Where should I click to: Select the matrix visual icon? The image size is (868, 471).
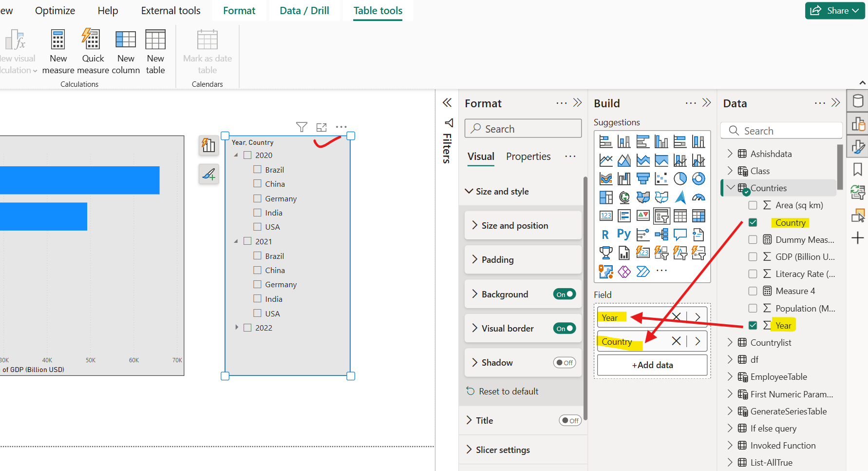tap(698, 216)
